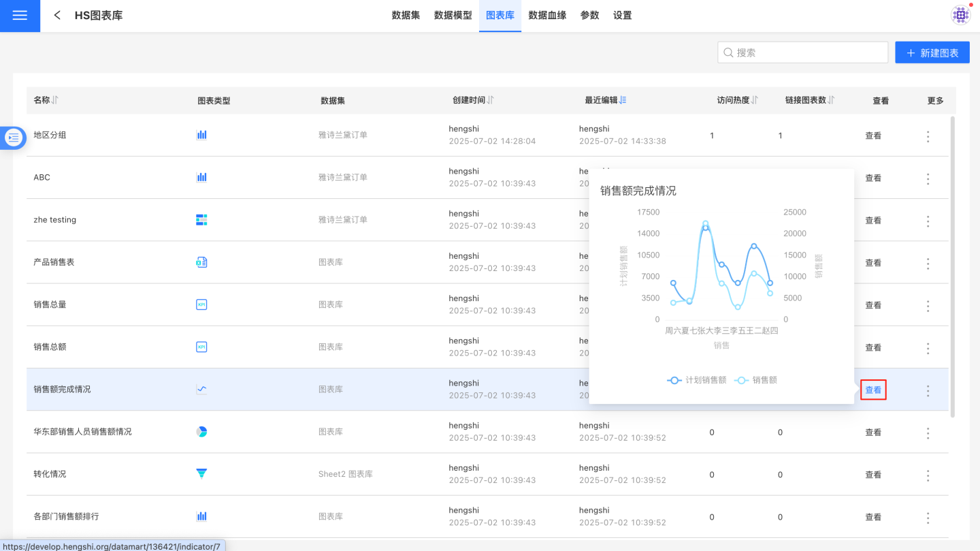The image size is (980, 551).
Task: Open the hamburger main menu
Action: (x=20, y=16)
